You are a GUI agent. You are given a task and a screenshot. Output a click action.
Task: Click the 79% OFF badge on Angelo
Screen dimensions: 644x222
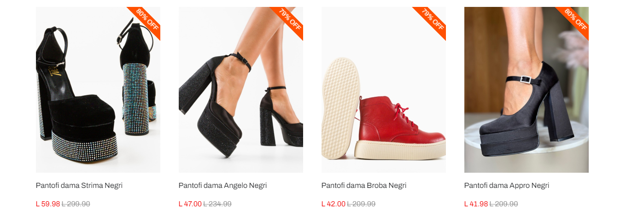(290, 18)
